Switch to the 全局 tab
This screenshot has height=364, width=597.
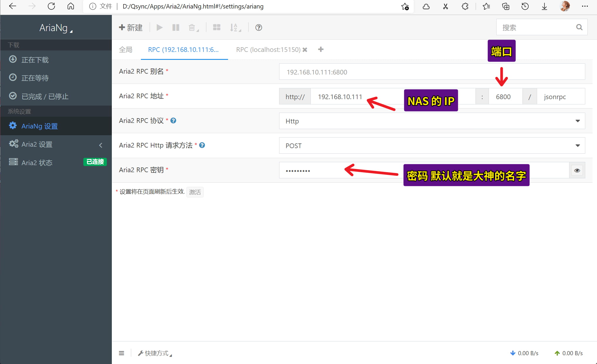tap(126, 50)
